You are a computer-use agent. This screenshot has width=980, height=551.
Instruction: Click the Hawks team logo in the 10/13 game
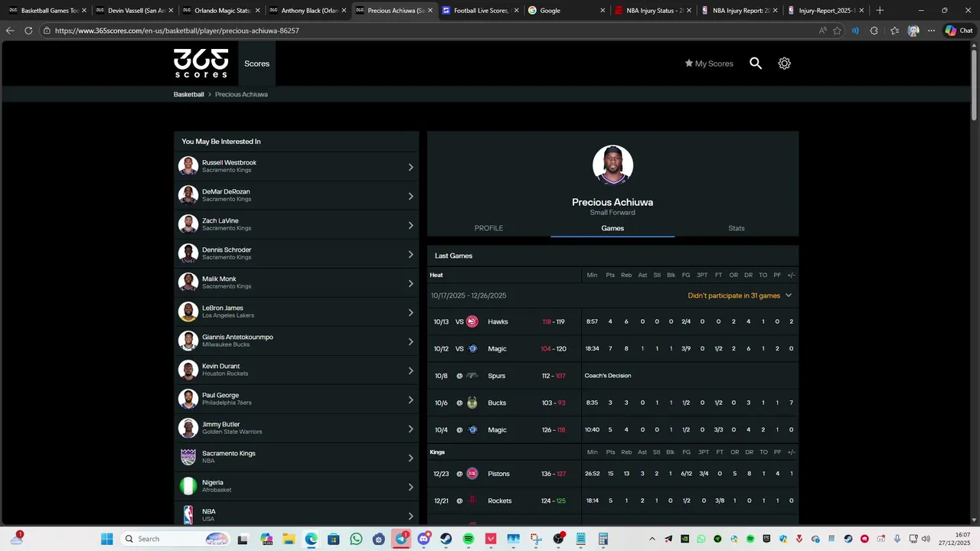click(x=472, y=321)
